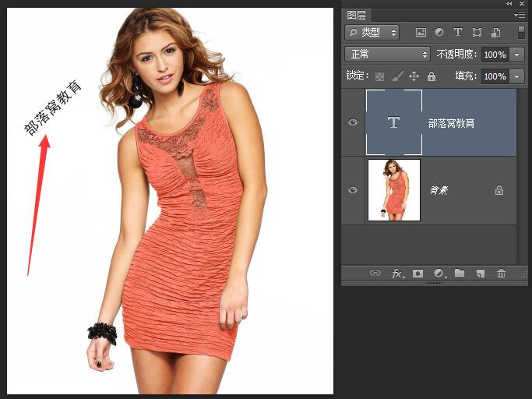
Task: Filter layers by shape type
Action: coord(477,33)
